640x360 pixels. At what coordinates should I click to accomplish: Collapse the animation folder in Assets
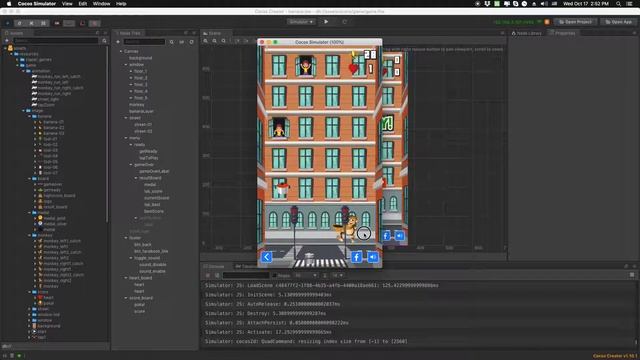[x=23, y=71]
